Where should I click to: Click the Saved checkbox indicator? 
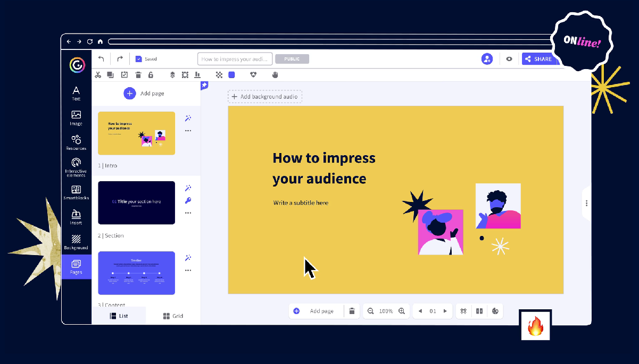(x=139, y=58)
